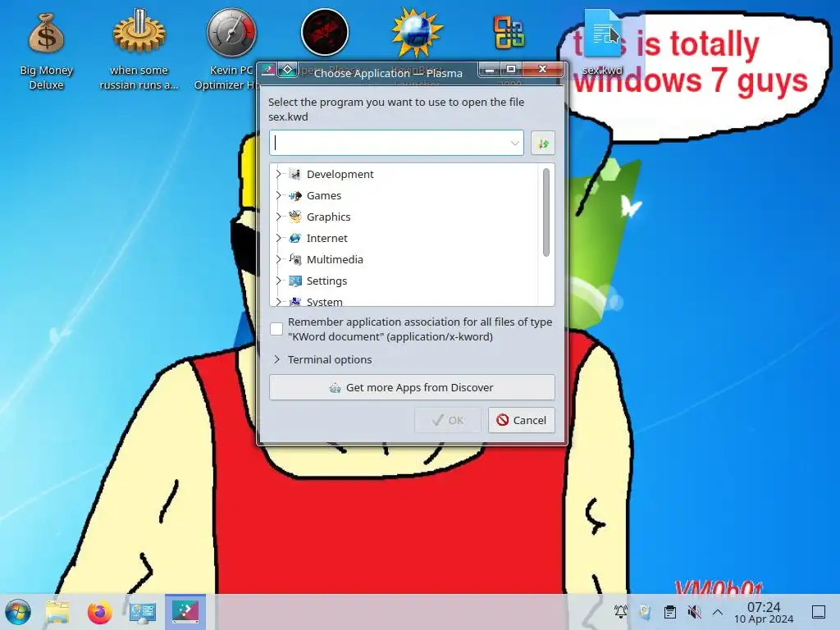Click the clipboard tray icon
This screenshot has height=630, width=840.
pos(669,612)
